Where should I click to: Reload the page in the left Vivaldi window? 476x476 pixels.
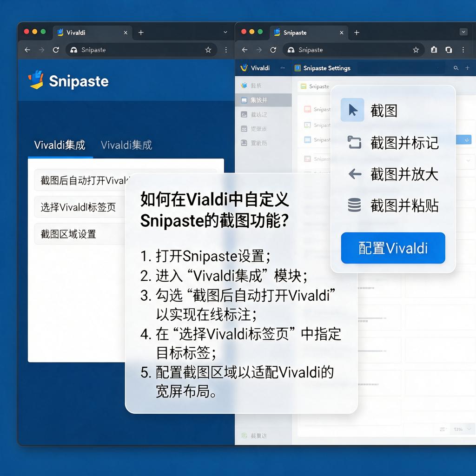coord(56,50)
